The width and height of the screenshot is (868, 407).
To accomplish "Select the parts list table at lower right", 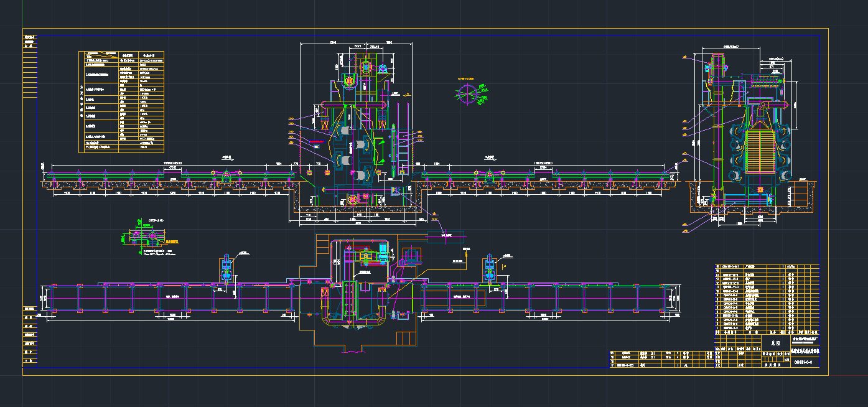I will click(767, 299).
